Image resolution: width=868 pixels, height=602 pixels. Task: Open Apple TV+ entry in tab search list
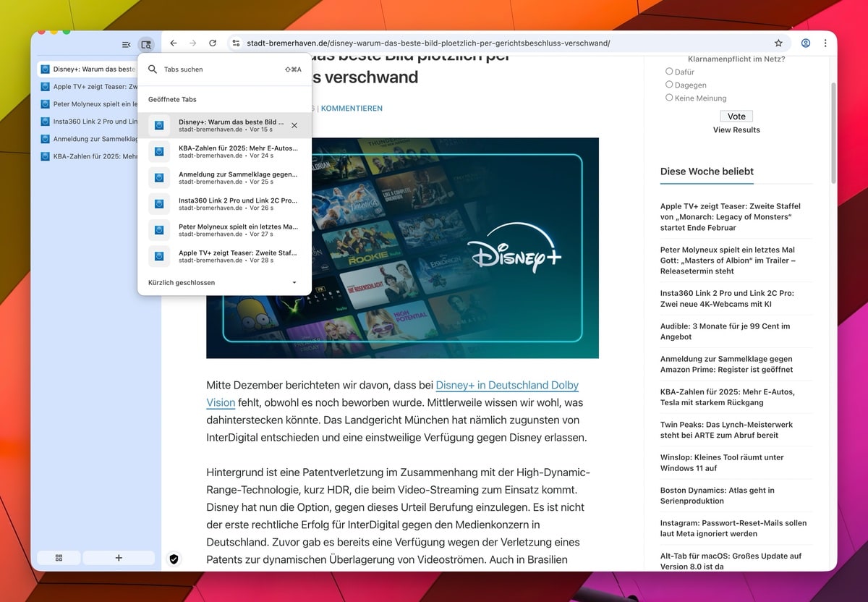click(224, 255)
